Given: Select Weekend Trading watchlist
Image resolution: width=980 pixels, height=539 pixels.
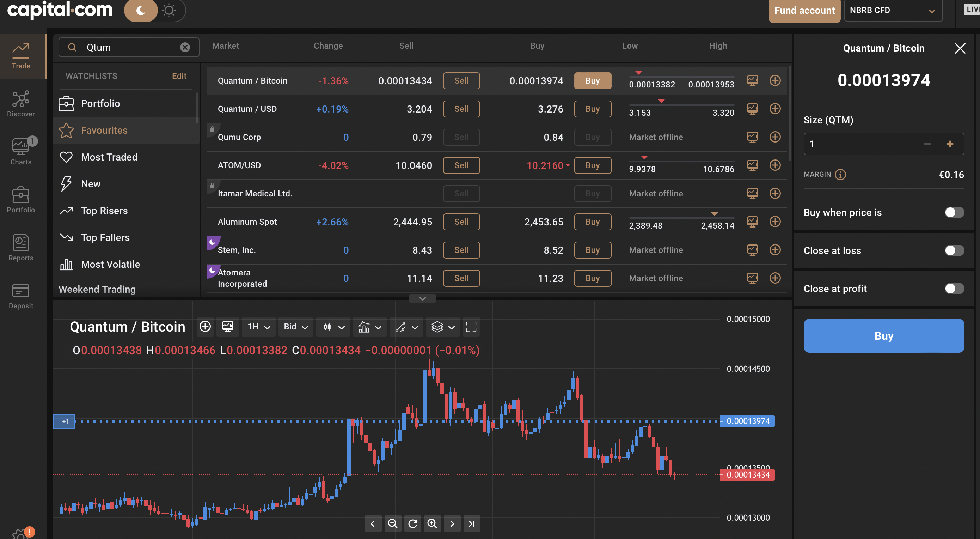Looking at the screenshot, I should (97, 289).
